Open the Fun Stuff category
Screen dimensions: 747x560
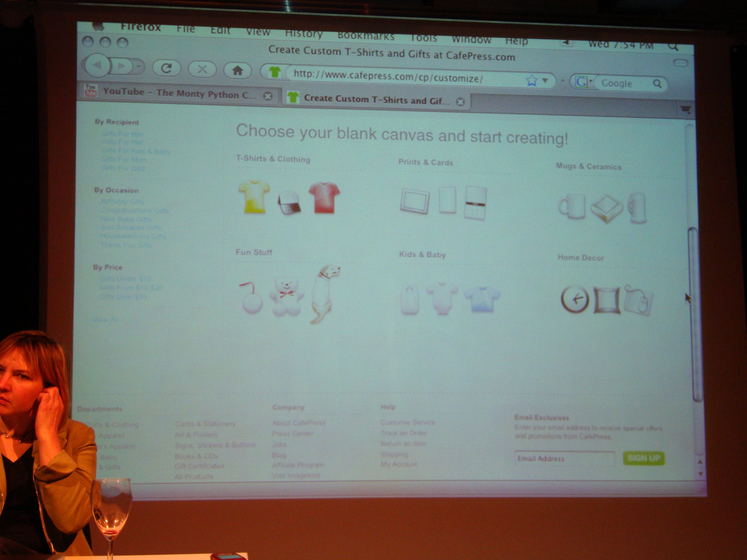click(x=254, y=252)
